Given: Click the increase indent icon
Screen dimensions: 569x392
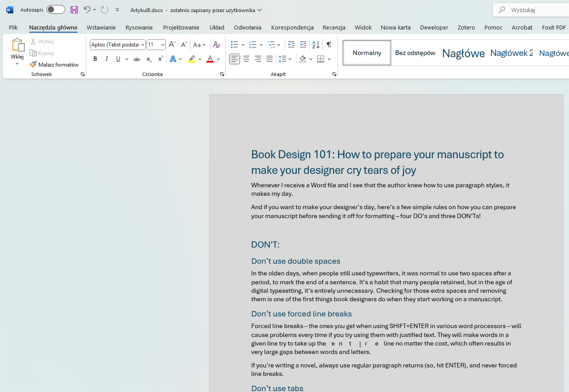Looking at the screenshot, I should pos(303,45).
